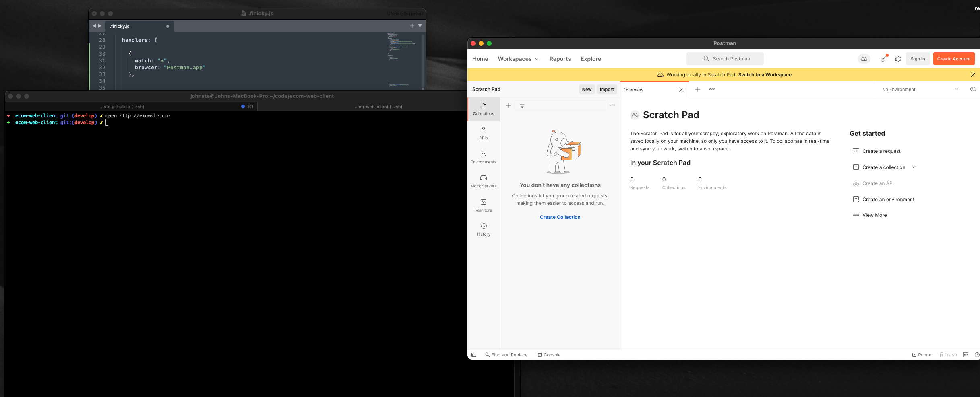980x397 pixels.
Task: Click the Scratch Pad cloud icon beside heading
Action: click(x=635, y=115)
